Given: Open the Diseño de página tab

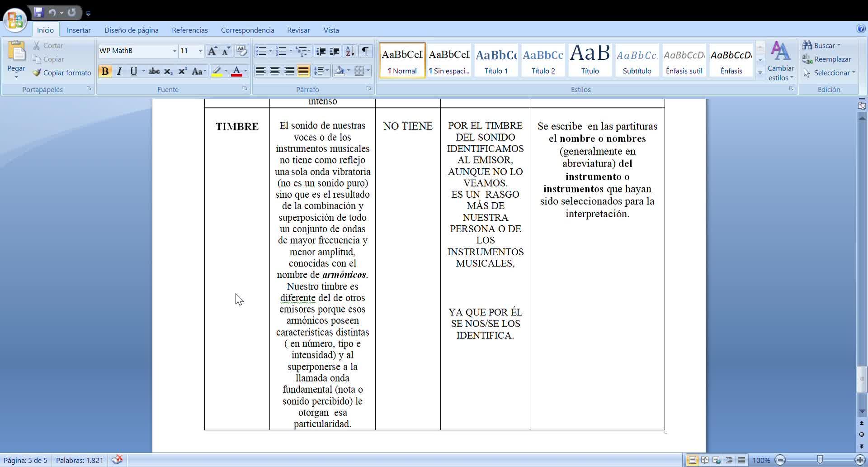Looking at the screenshot, I should click(131, 30).
